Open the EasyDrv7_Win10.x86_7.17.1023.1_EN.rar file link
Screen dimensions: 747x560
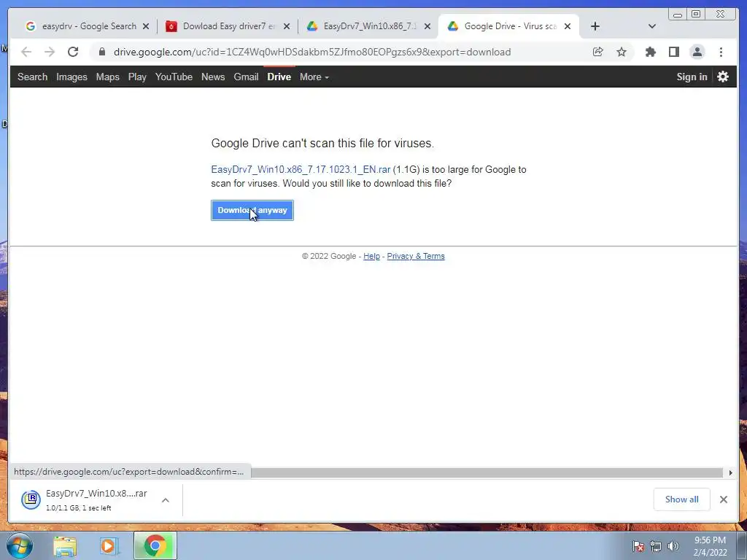tap(301, 169)
